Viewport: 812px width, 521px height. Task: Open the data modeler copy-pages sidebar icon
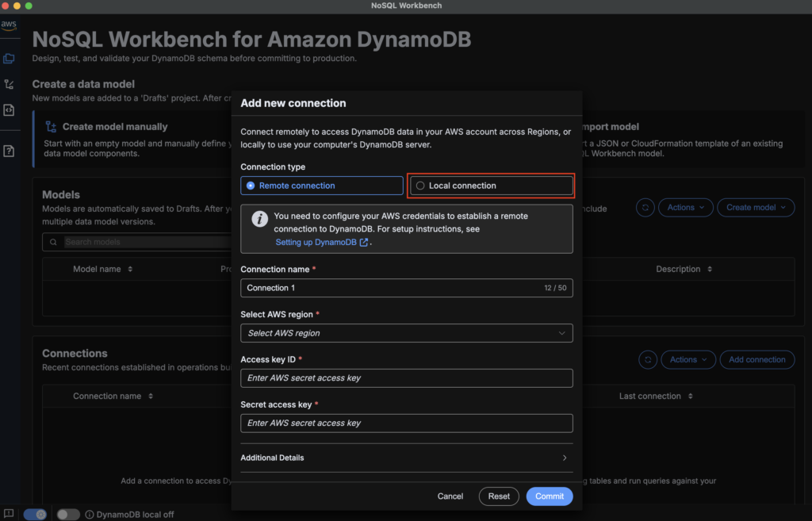tap(9, 58)
